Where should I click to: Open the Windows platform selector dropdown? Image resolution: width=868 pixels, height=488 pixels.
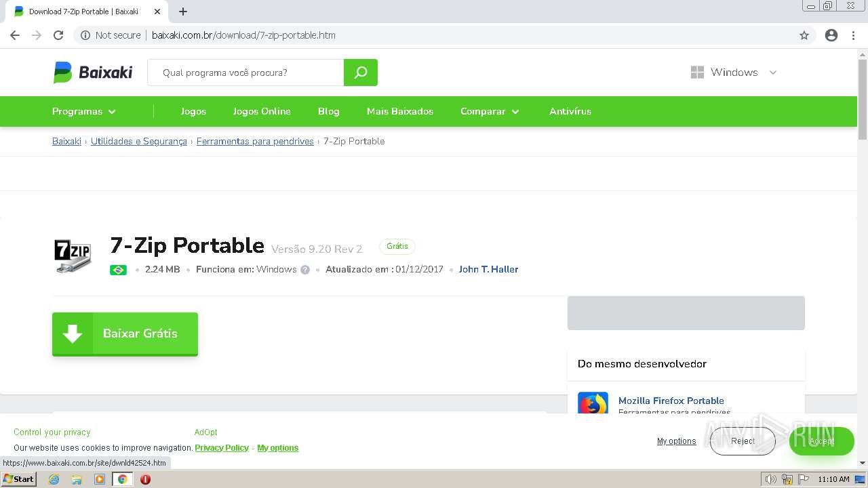[734, 73]
